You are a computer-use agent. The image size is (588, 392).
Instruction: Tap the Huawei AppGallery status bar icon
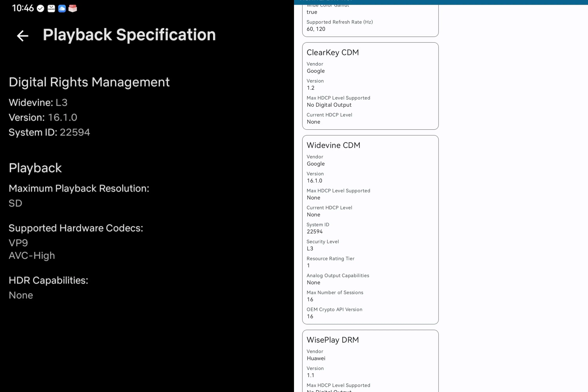tap(51, 9)
